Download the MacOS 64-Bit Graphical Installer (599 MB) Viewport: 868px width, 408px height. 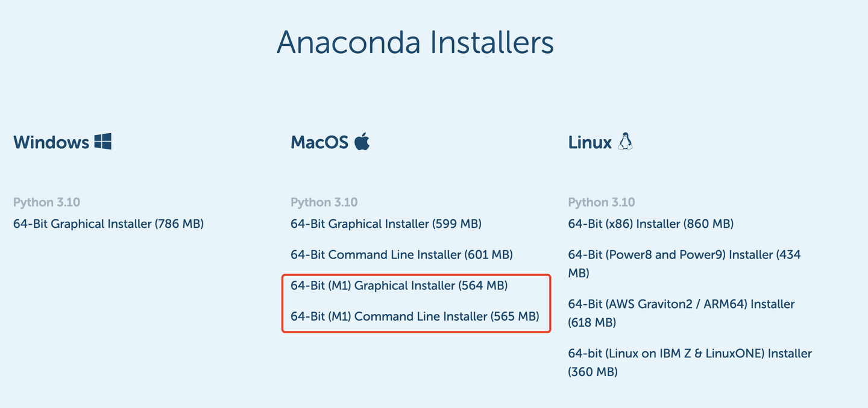(386, 224)
